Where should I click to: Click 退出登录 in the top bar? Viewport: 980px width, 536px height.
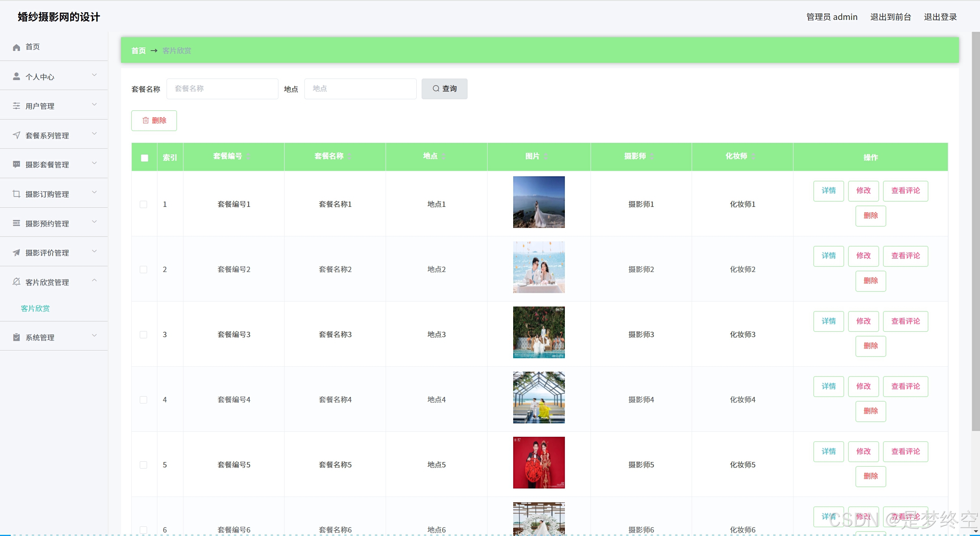940,17
